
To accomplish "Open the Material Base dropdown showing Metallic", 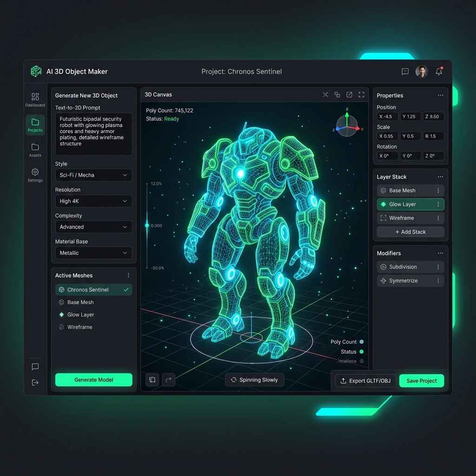I will [93, 253].
